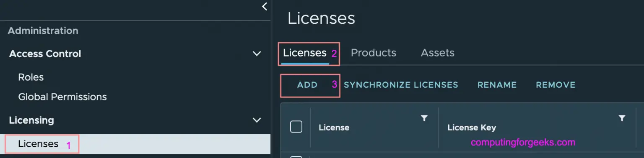The image size is (644, 158).
Task: Select the Licenses tab
Action: click(x=305, y=53)
